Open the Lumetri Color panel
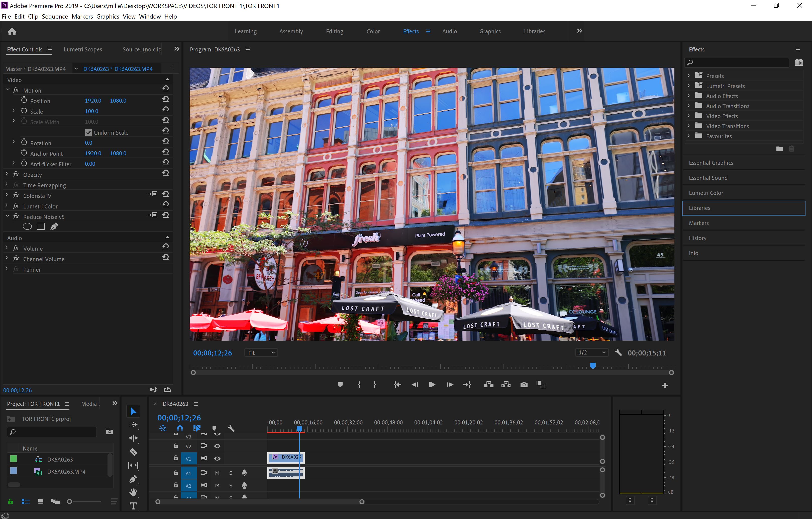This screenshot has width=812, height=519. pyautogui.click(x=706, y=193)
